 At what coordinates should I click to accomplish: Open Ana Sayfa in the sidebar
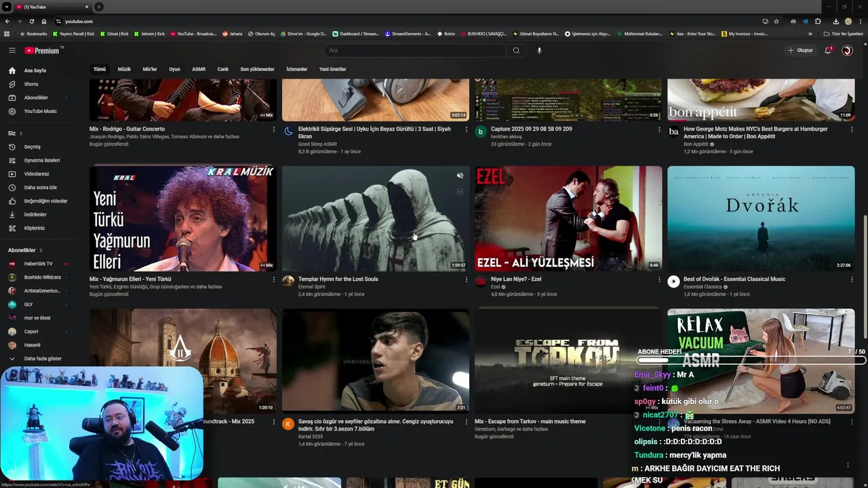pos(35,70)
